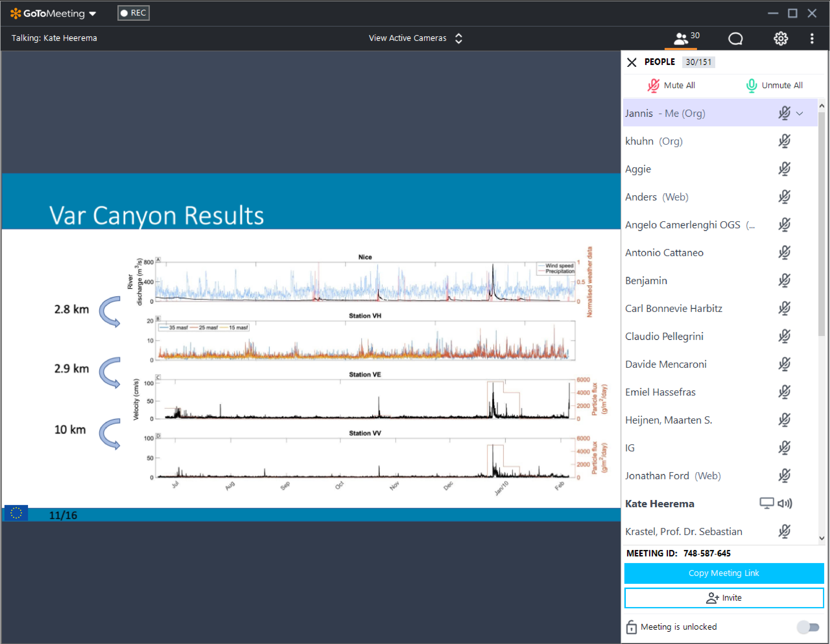Viewport: 830px width, 644px height.
Task: Close the GoToMeeting window
Action: (x=812, y=13)
